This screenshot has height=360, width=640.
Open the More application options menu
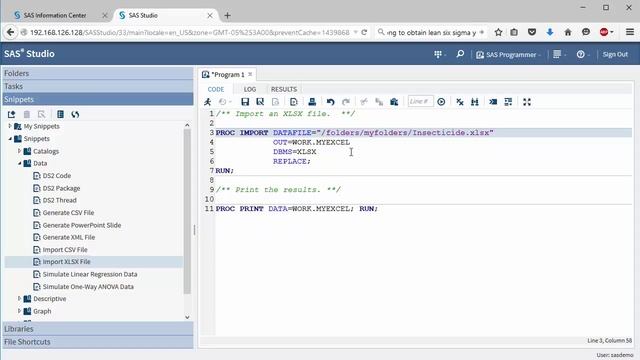tap(558, 54)
